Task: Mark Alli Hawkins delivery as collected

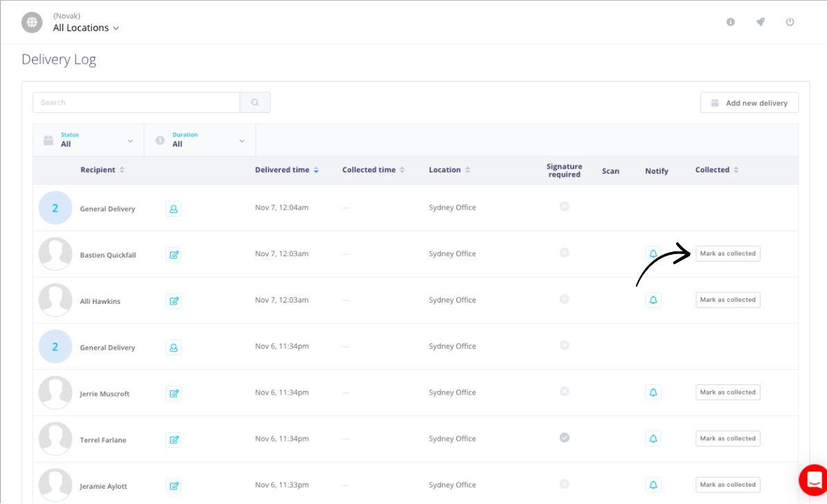Action: pyautogui.click(x=728, y=300)
